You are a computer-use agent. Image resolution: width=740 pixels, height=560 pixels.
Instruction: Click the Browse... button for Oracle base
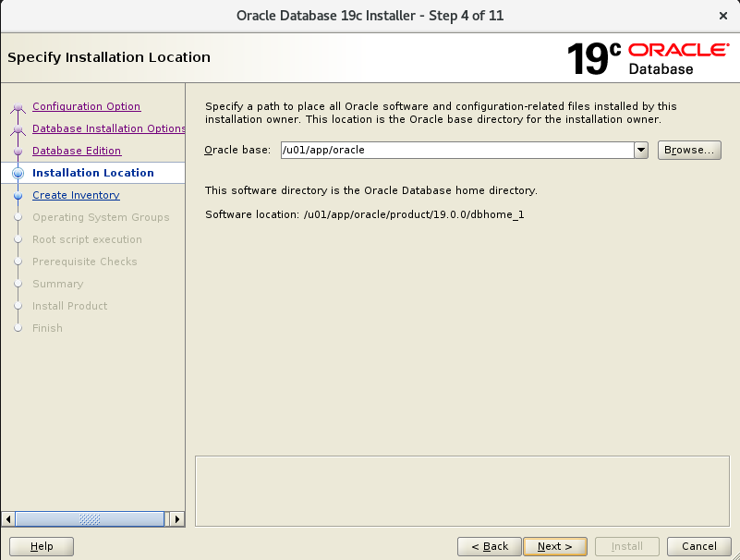689,150
